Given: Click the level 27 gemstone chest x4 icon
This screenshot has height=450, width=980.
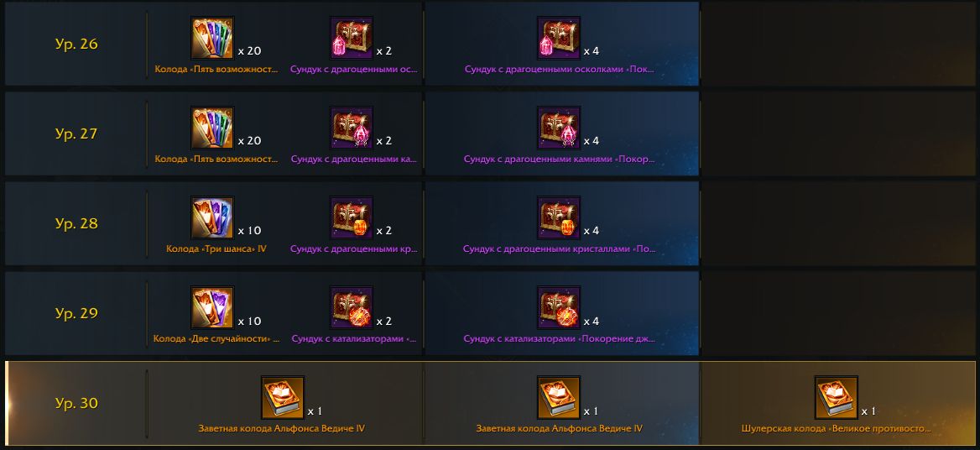Looking at the screenshot, I should click(x=559, y=128).
